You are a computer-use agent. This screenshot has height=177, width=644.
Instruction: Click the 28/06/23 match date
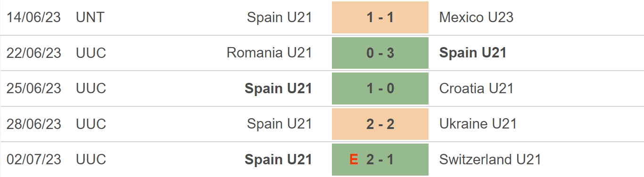(x=34, y=124)
